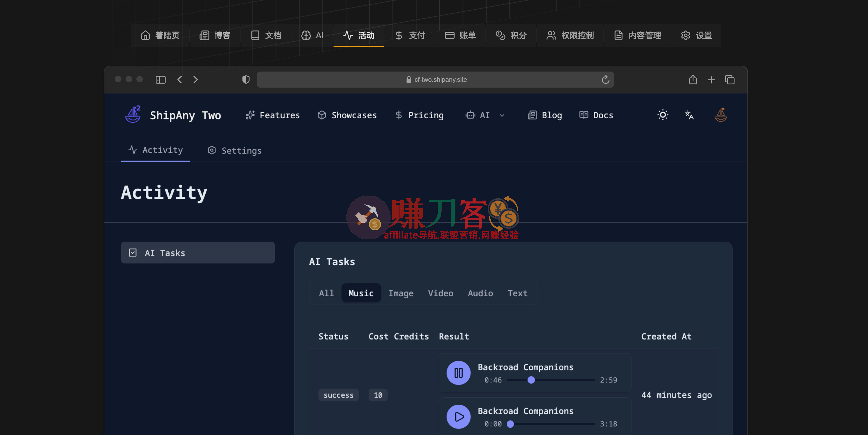This screenshot has height=435, width=868.
Task: Open the 着陆页 landing page tab
Action: tap(160, 35)
